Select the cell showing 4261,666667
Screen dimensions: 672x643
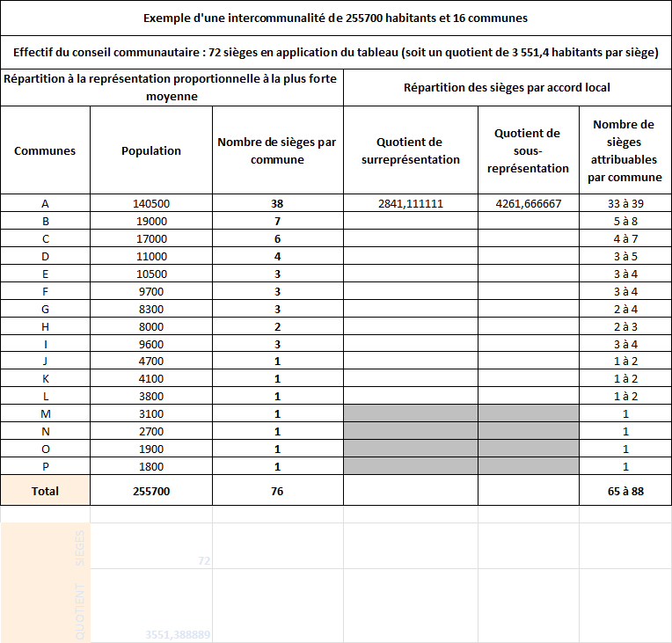(x=528, y=203)
